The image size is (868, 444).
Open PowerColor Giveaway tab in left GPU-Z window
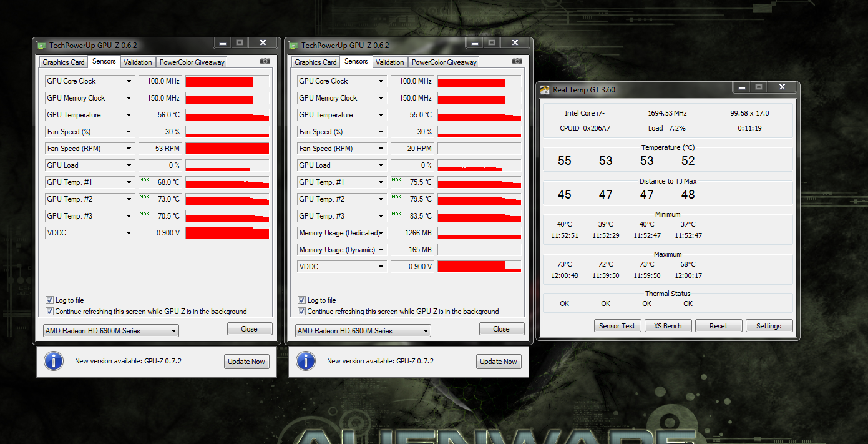[192, 62]
